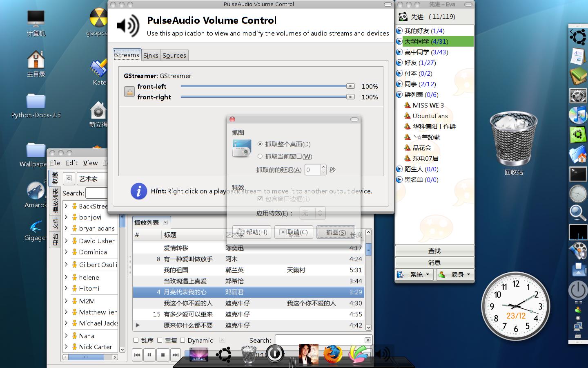Open the 应用特效 effect dropdown
The height and width of the screenshot is (368, 588).
click(312, 213)
